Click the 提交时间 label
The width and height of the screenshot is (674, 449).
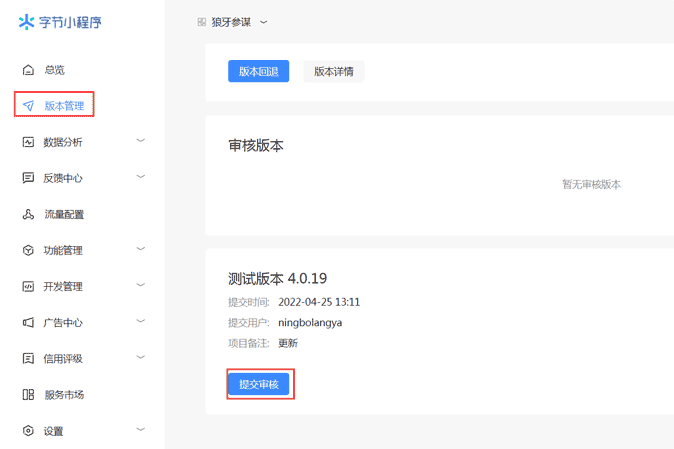(x=248, y=302)
